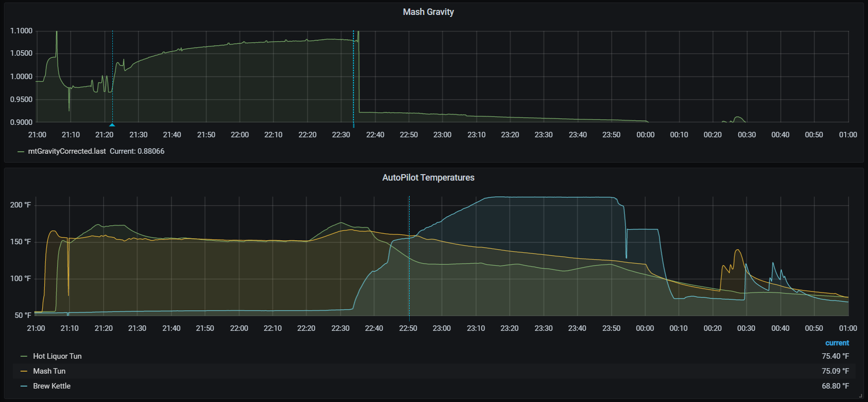Click the 0.9500 y-axis label

(21, 100)
